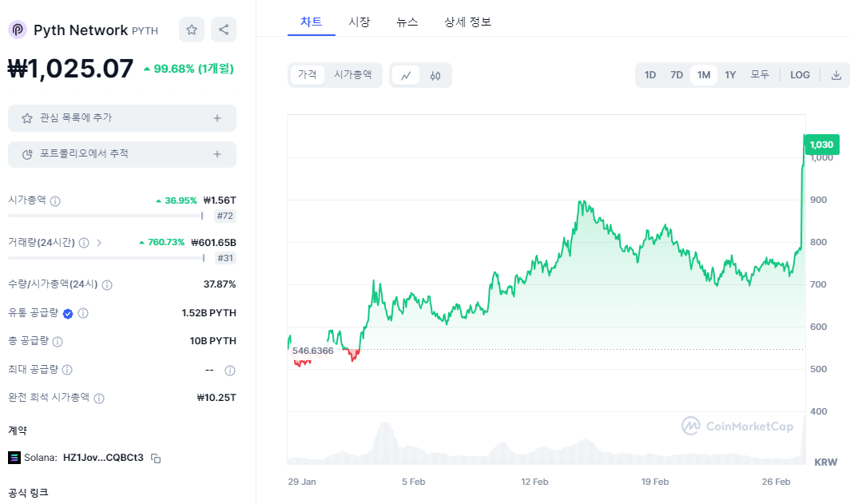Click the 1,030 current price label
This screenshot has height=504, width=850.
pyautogui.click(x=821, y=145)
